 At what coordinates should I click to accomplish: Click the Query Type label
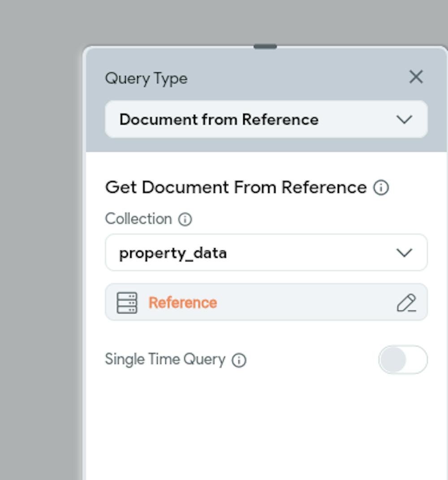click(146, 78)
